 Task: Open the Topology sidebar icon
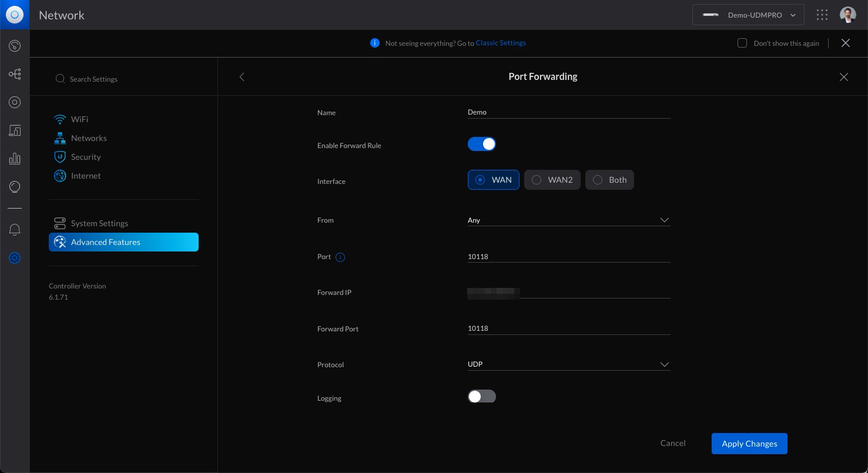pos(15,74)
